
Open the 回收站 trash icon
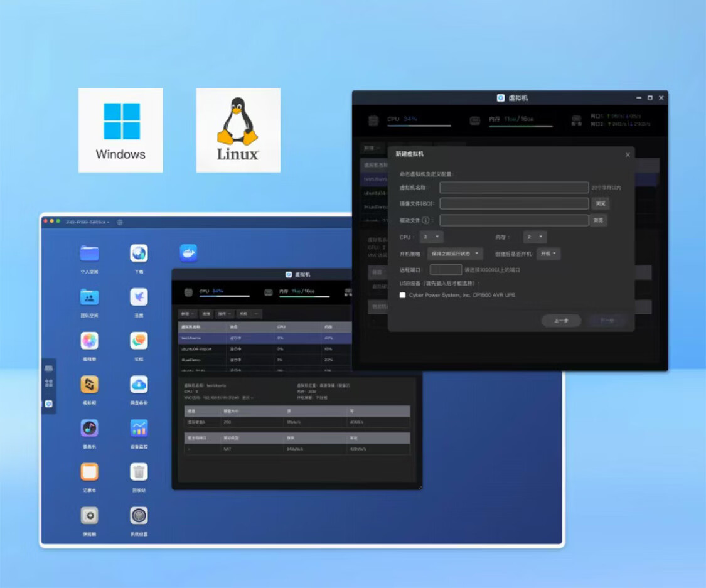[x=139, y=471]
